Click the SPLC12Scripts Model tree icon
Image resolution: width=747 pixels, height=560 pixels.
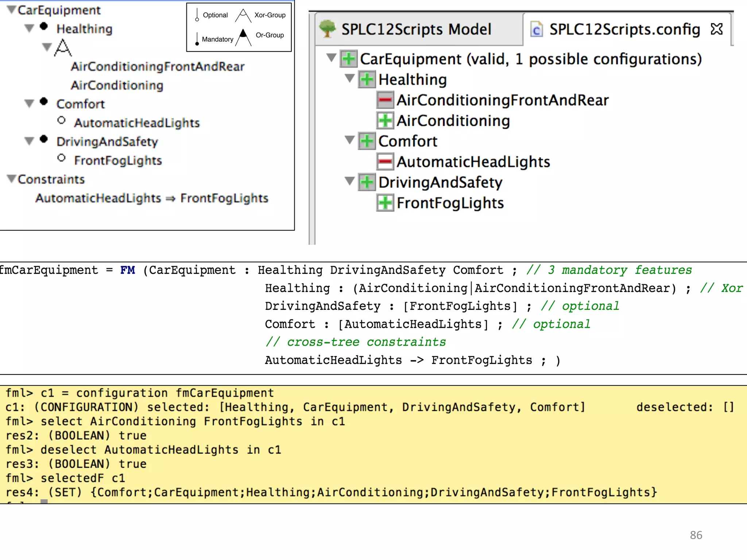click(327, 29)
